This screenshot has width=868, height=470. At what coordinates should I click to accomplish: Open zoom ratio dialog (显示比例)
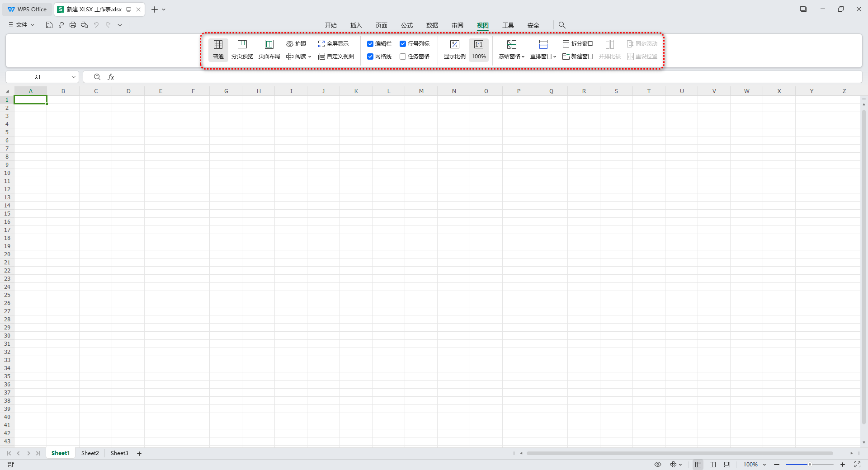point(454,50)
